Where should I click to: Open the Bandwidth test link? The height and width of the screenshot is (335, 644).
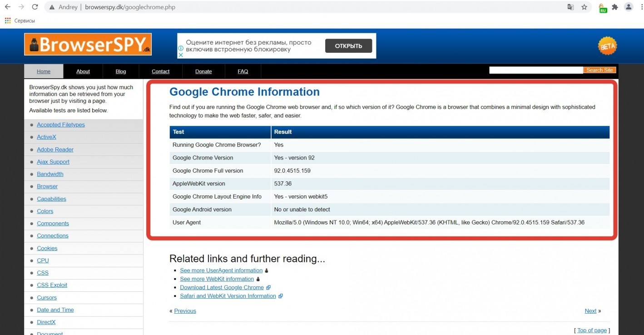coord(50,174)
